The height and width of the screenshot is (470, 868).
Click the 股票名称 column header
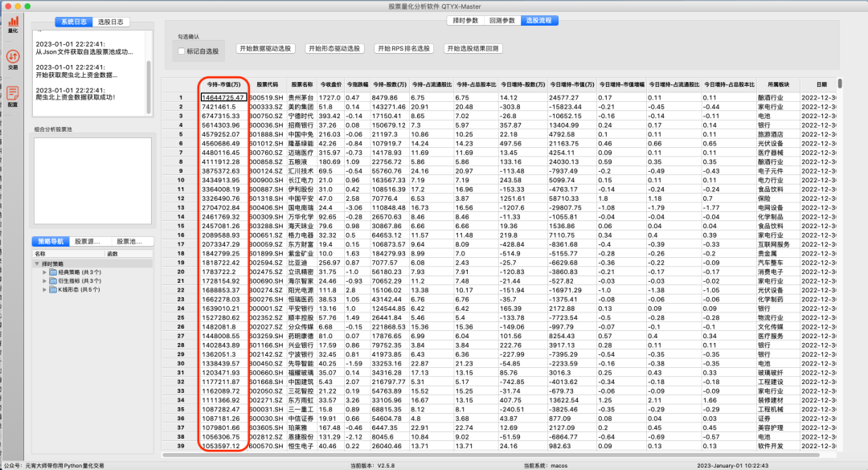pyautogui.click(x=301, y=84)
